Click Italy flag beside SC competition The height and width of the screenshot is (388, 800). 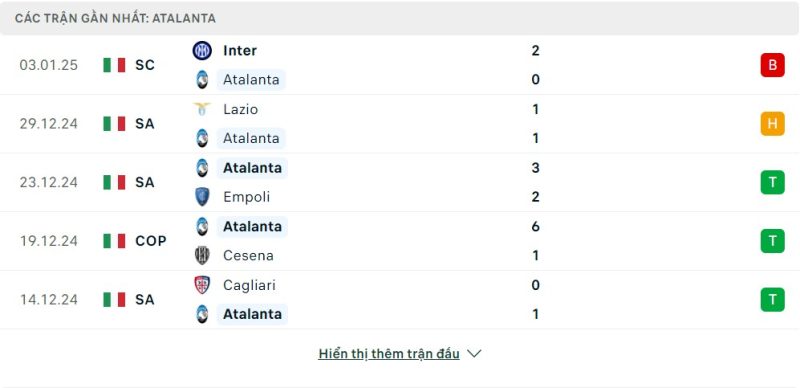(x=114, y=65)
